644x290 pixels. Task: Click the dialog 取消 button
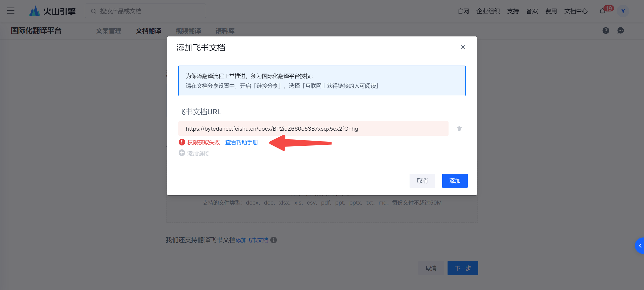tap(422, 181)
